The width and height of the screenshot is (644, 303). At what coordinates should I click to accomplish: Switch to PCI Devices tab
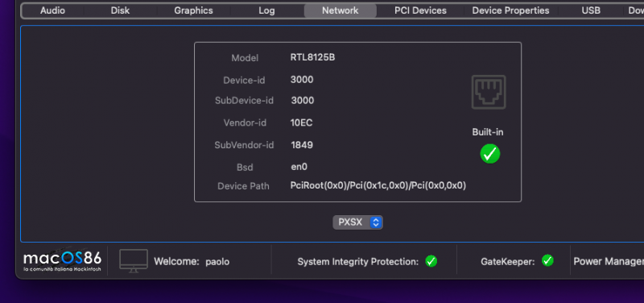pyautogui.click(x=420, y=10)
